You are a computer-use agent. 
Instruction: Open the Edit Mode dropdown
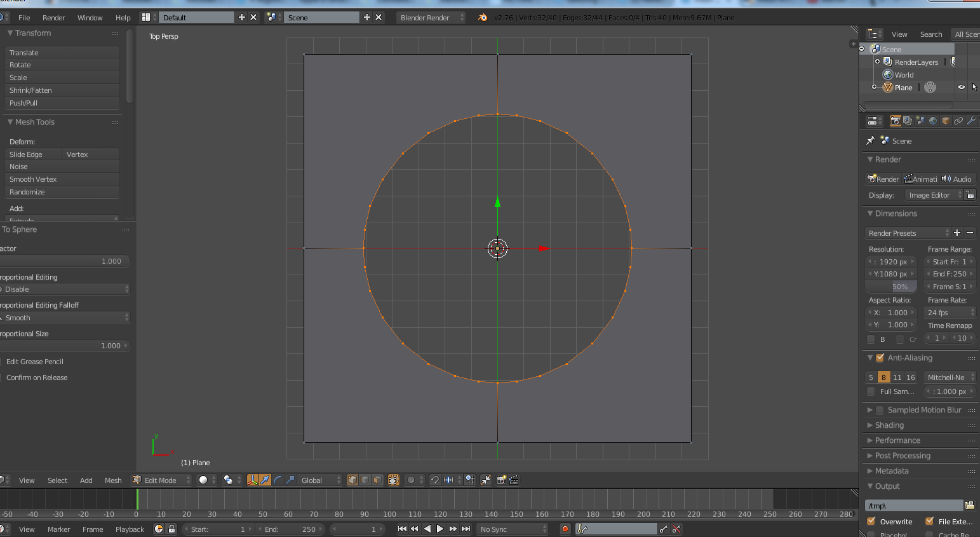161,480
